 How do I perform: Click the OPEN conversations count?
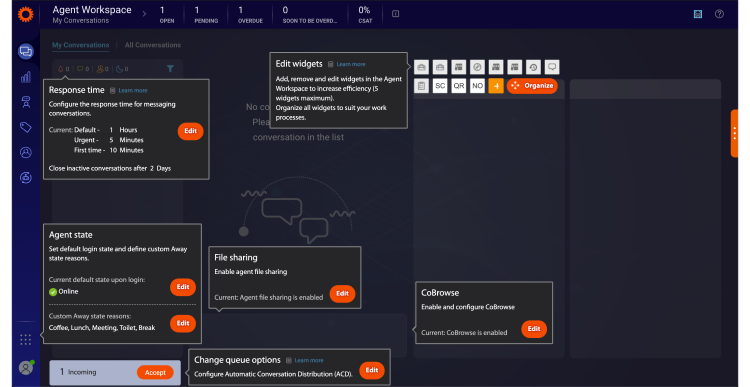(x=166, y=14)
